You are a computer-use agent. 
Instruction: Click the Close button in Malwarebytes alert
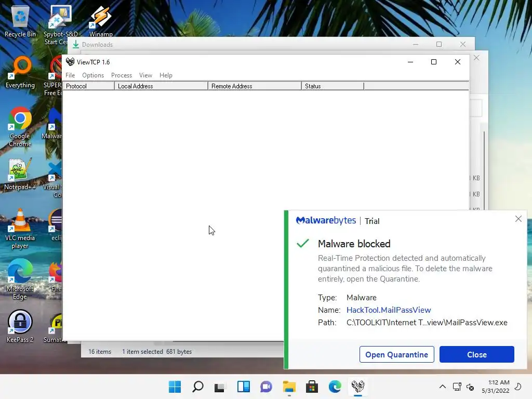[x=477, y=354]
